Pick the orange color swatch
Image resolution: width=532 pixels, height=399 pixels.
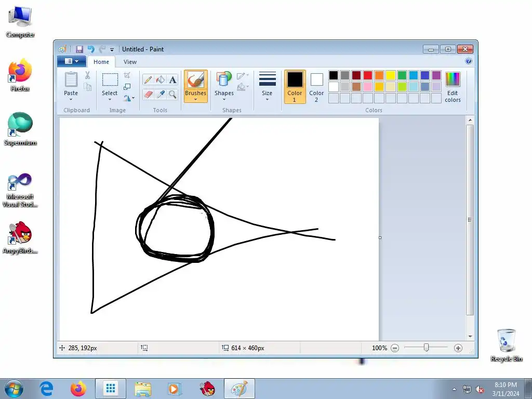pos(379,75)
